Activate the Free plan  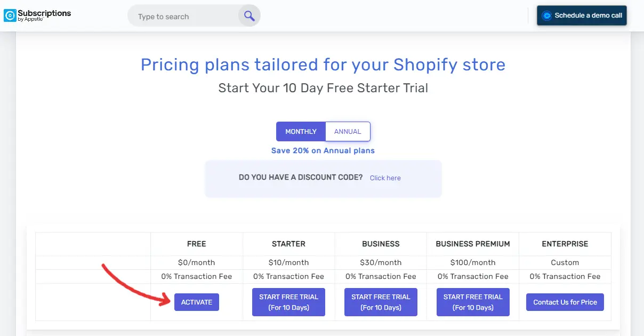point(197,302)
